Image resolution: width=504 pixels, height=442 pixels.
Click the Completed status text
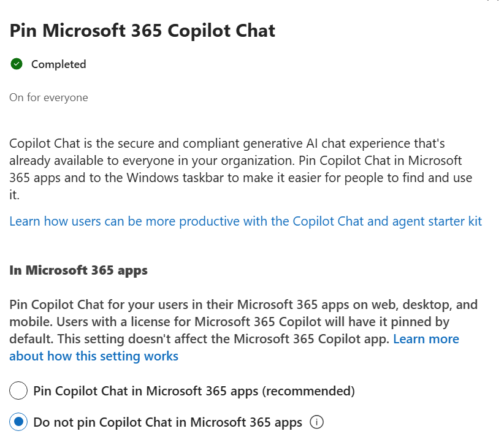58,64
